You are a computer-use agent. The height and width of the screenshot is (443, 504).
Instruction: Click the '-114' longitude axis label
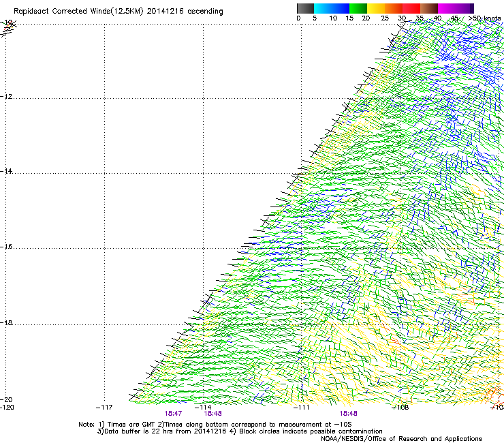203,408
